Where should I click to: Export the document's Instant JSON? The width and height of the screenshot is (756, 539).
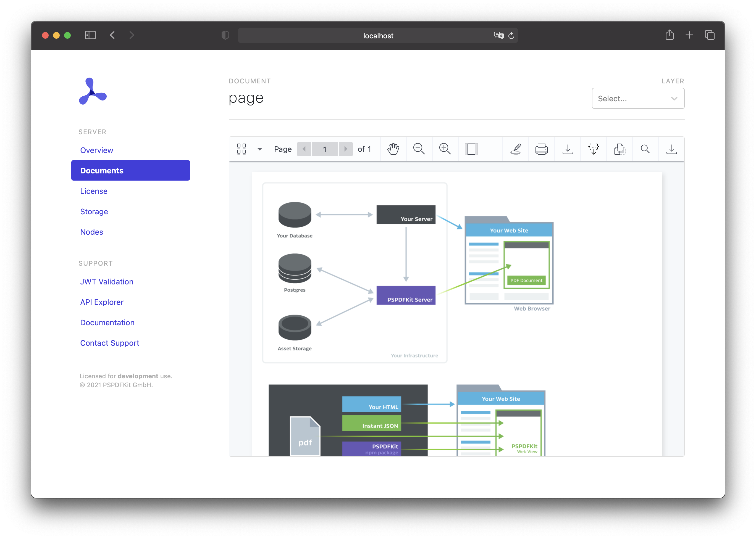[x=594, y=149]
